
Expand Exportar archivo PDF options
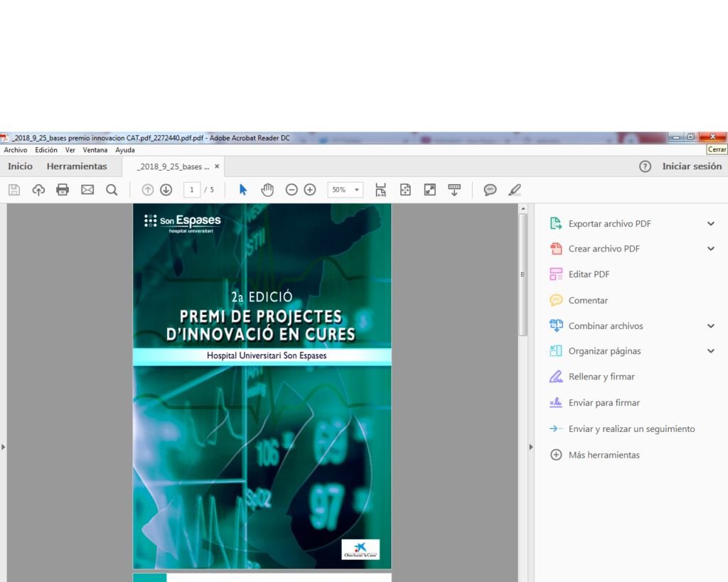(x=711, y=224)
